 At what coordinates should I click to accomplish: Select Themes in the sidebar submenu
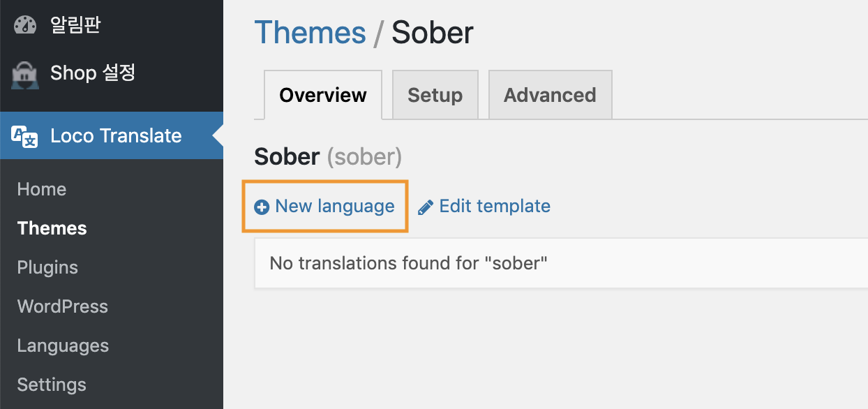tap(52, 228)
